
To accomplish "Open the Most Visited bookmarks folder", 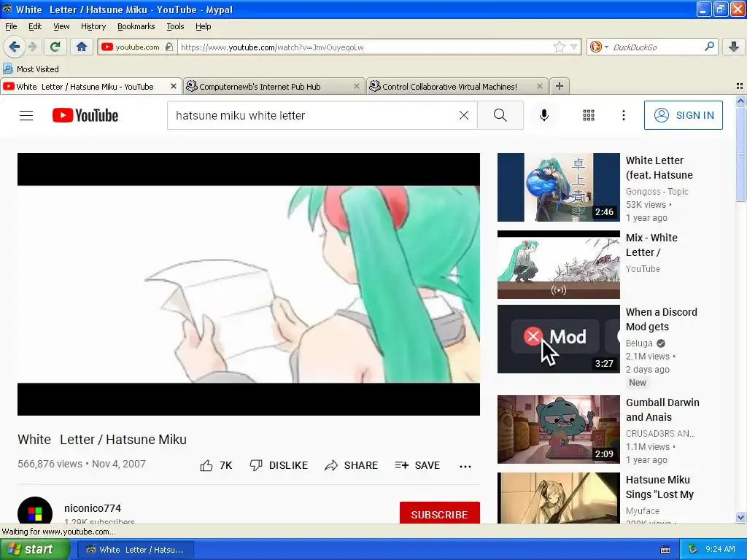I will (31, 69).
